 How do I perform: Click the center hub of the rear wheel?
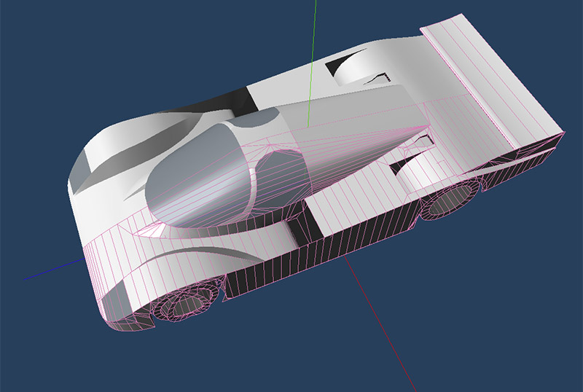coord(441,205)
